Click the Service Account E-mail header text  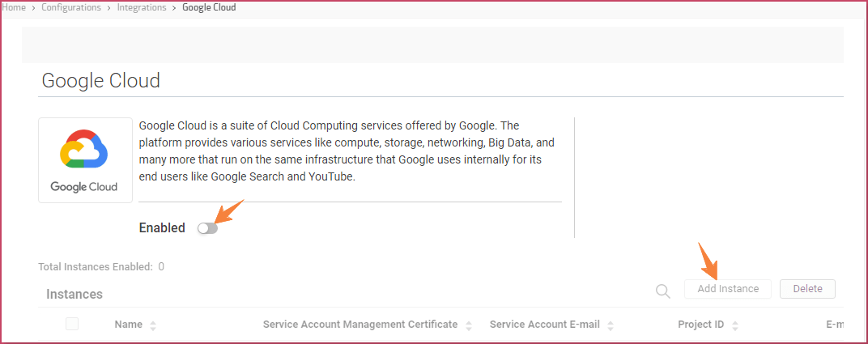click(544, 325)
